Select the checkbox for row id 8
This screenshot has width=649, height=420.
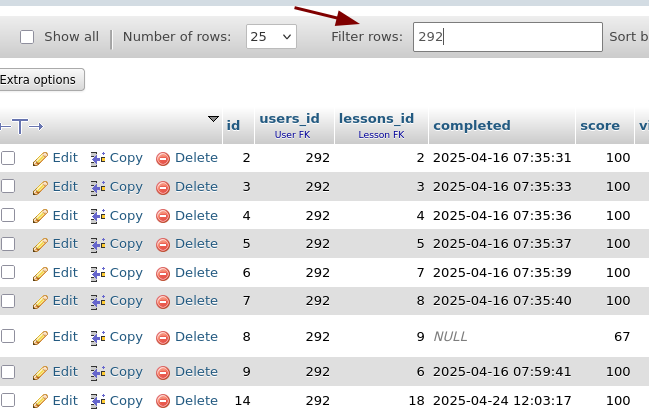click(8, 336)
